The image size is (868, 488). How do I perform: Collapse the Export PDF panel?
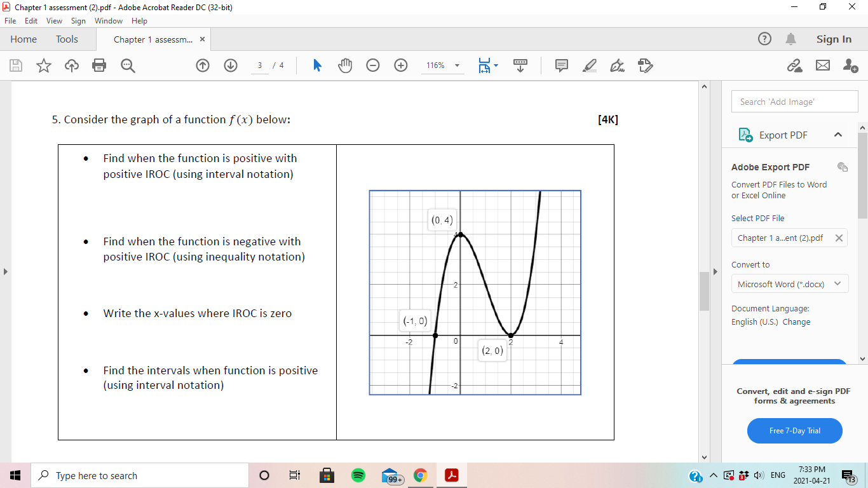(838, 135)
